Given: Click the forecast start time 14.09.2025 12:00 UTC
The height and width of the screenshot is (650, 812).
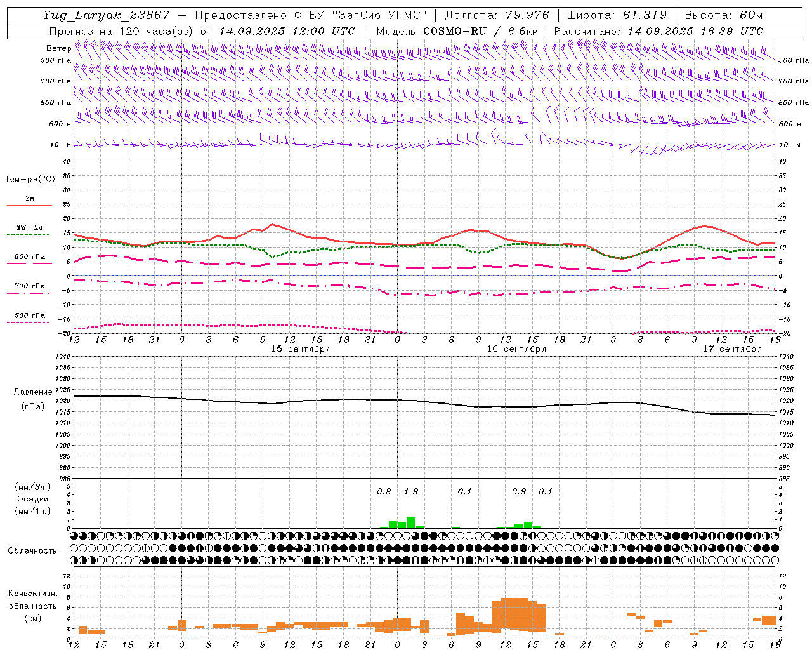Looking at the screenshot, I should pos(287,31).
